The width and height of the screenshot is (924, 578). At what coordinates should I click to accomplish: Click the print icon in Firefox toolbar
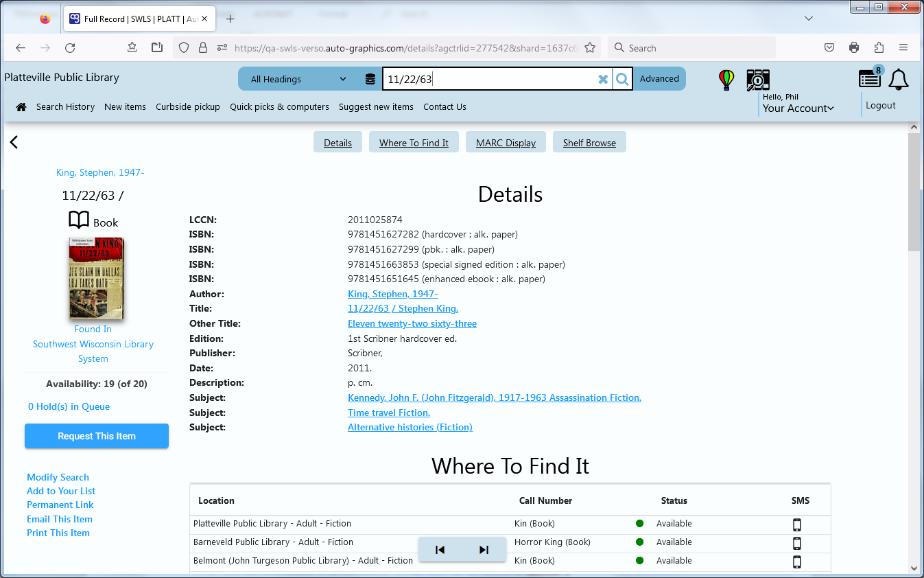854,47
